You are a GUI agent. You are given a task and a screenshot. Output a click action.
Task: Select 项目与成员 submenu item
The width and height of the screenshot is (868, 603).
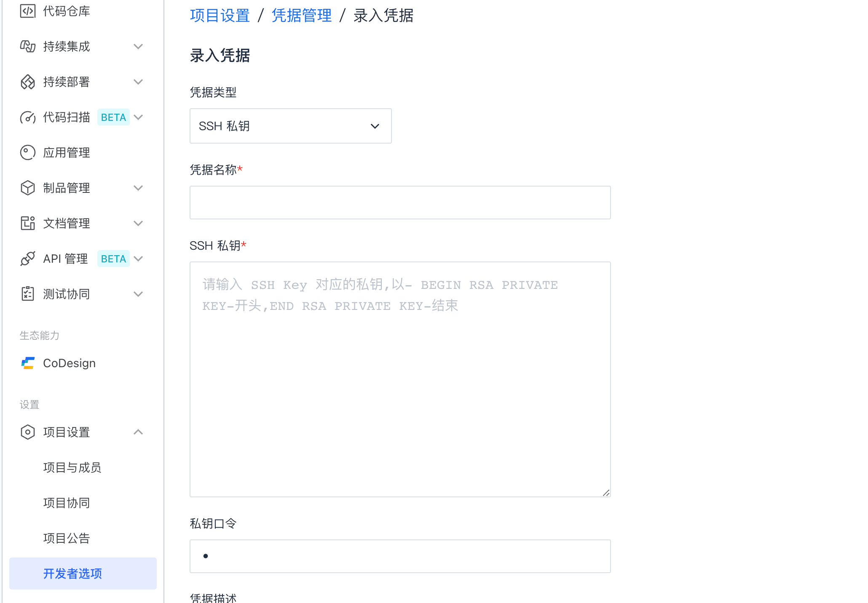72,467
